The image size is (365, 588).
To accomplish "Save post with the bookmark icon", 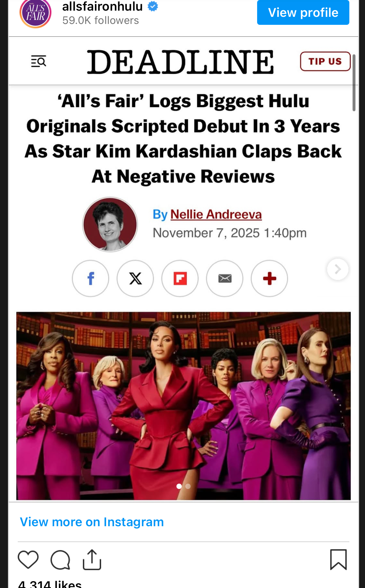I will (x=338, y=559).
